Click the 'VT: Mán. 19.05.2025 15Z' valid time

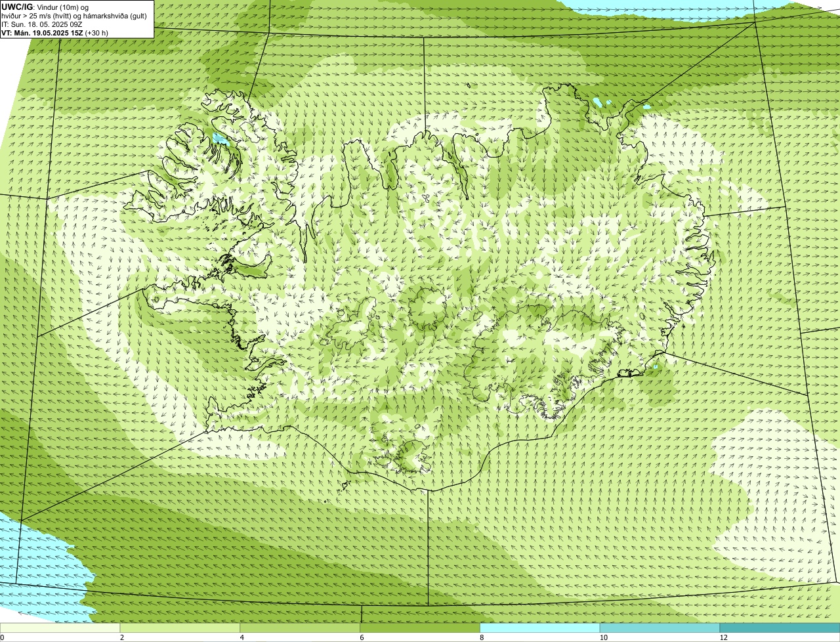[41, 33]
